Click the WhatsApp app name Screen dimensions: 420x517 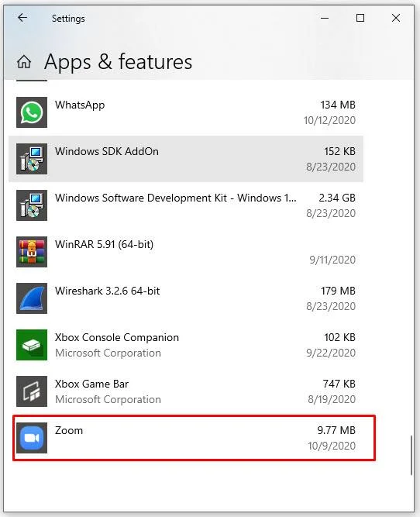click(80, 105)
